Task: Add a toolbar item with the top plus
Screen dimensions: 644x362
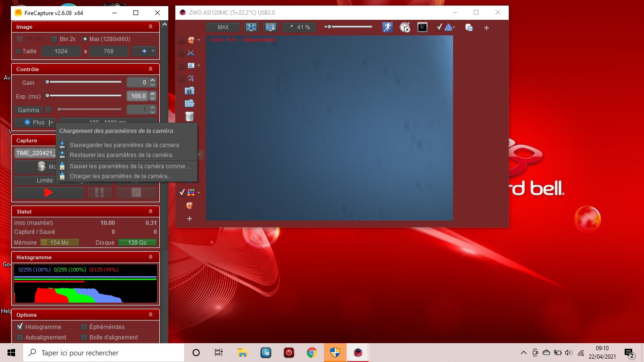Action: click(487, 28)
